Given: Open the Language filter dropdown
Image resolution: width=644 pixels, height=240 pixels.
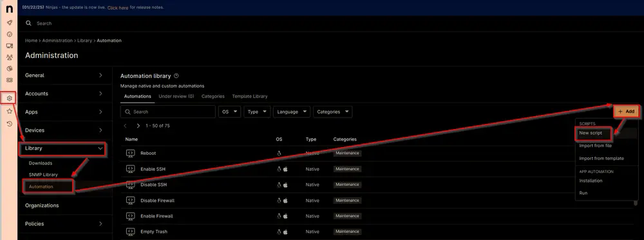Looking at the screenshot, I should [x=292, y=112].
